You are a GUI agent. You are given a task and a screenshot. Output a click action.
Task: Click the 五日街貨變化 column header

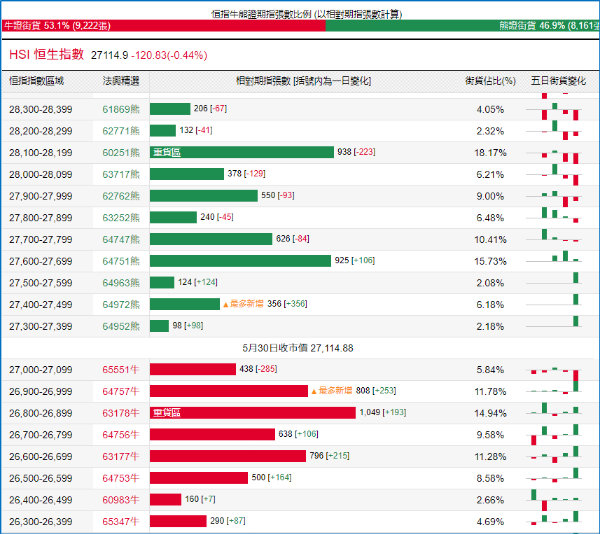(558, 81)
